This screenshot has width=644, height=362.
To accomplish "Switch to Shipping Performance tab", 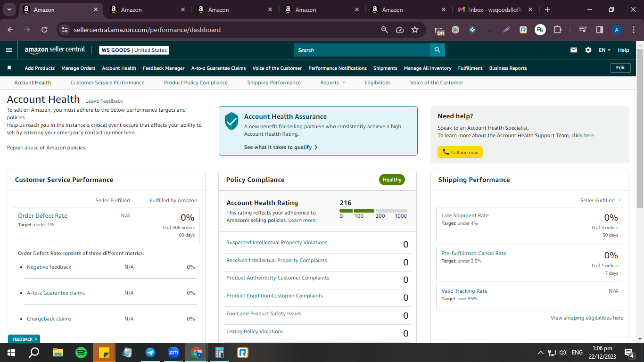I will click(x=274, y=82).
